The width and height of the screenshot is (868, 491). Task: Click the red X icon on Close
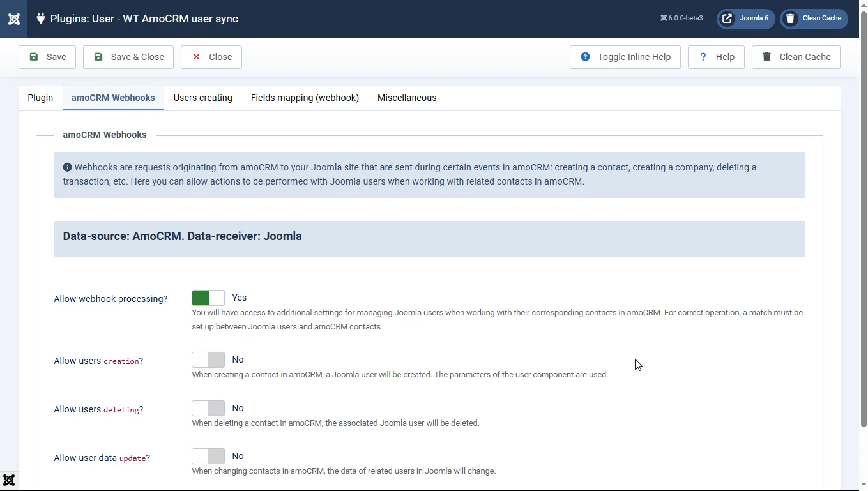(x=197, y=57)
